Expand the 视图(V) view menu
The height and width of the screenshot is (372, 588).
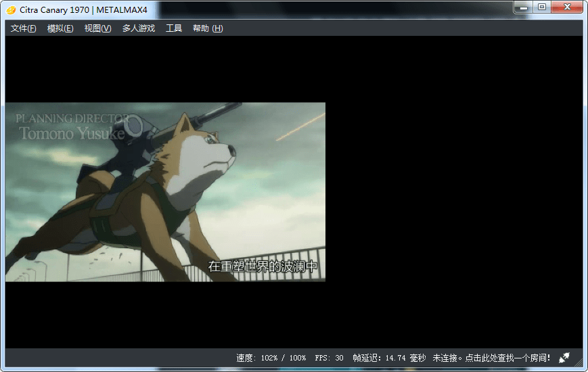click(x=97, y=28)
